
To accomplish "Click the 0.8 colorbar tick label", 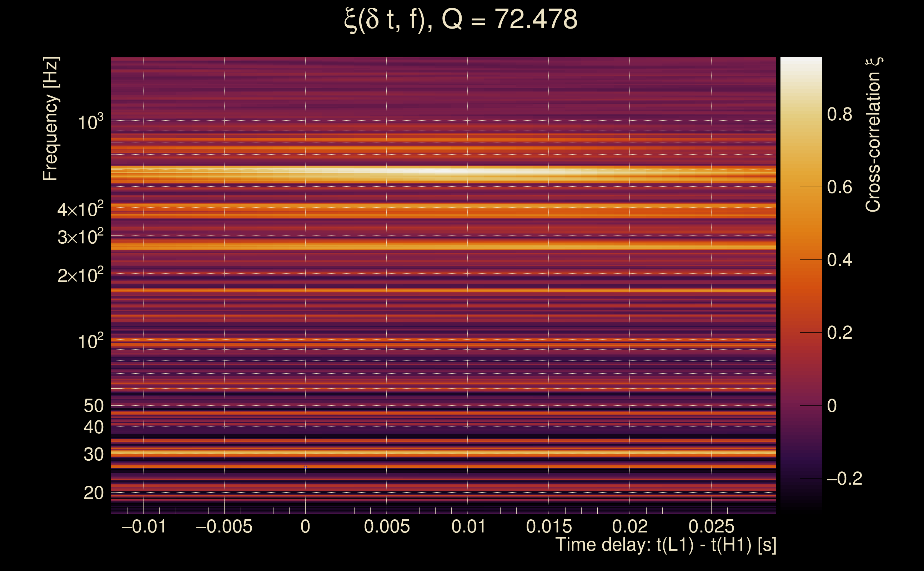I will [839, 114].
